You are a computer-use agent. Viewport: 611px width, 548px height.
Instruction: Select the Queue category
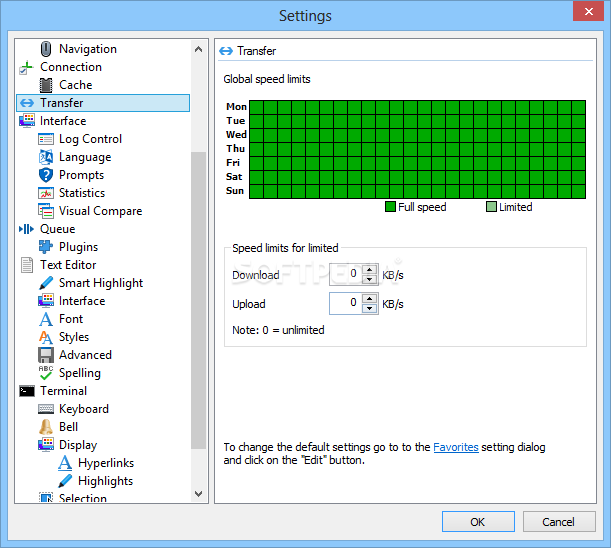[x=58, y=229]
